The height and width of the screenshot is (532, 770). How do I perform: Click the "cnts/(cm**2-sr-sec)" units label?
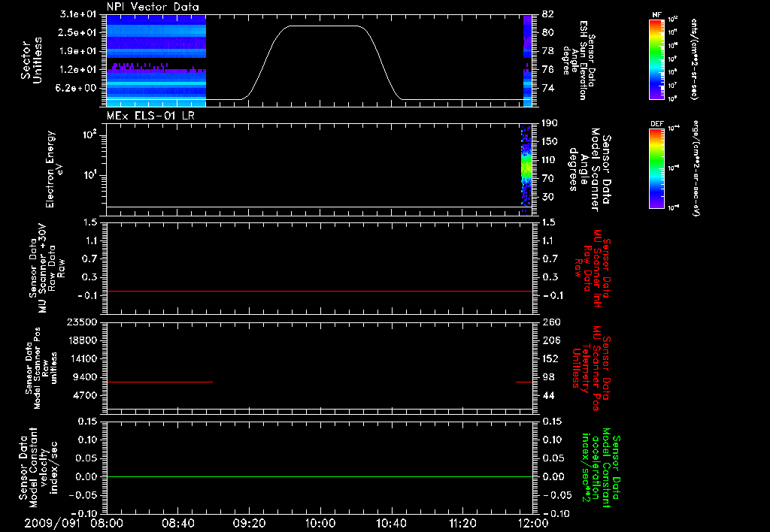point(694,59)
